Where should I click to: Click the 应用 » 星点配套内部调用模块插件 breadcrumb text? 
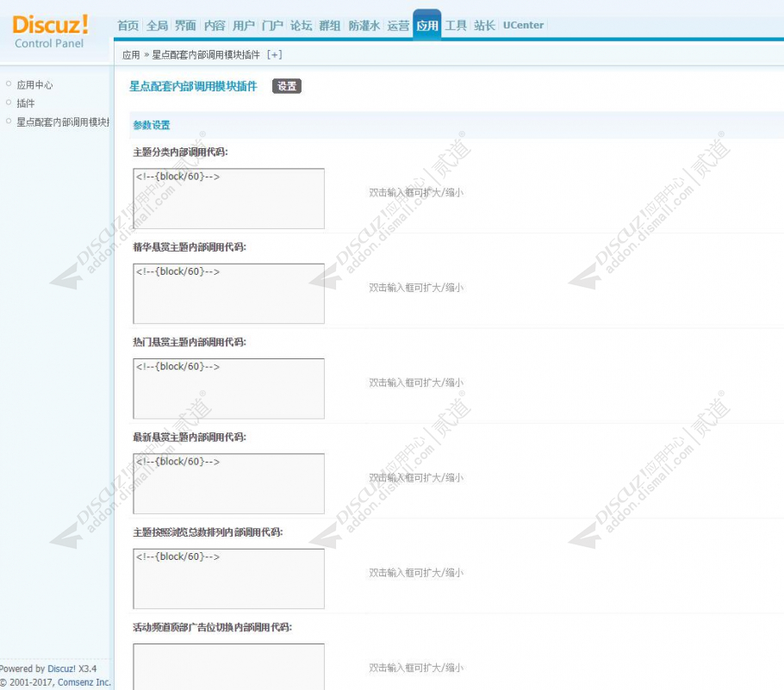click(191, 55)
